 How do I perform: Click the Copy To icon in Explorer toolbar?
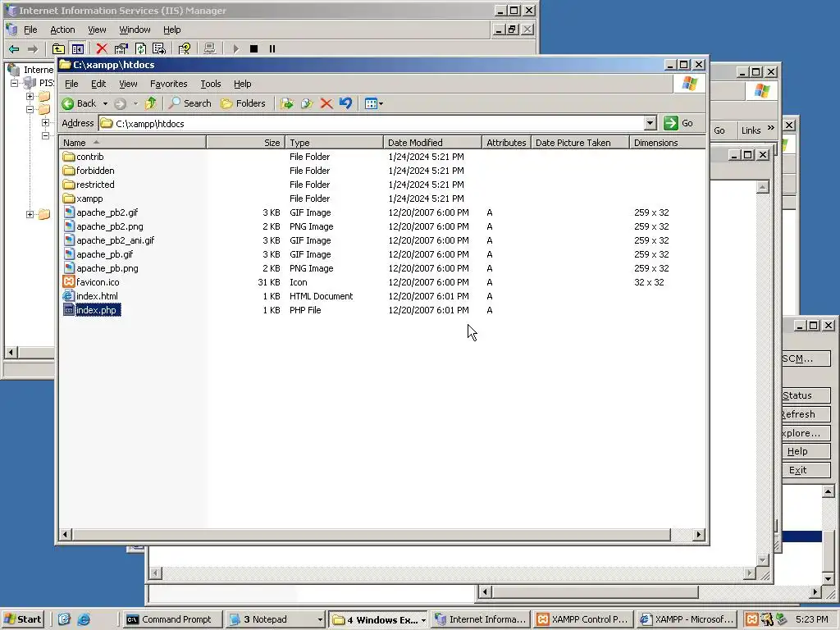click(307, 103)
